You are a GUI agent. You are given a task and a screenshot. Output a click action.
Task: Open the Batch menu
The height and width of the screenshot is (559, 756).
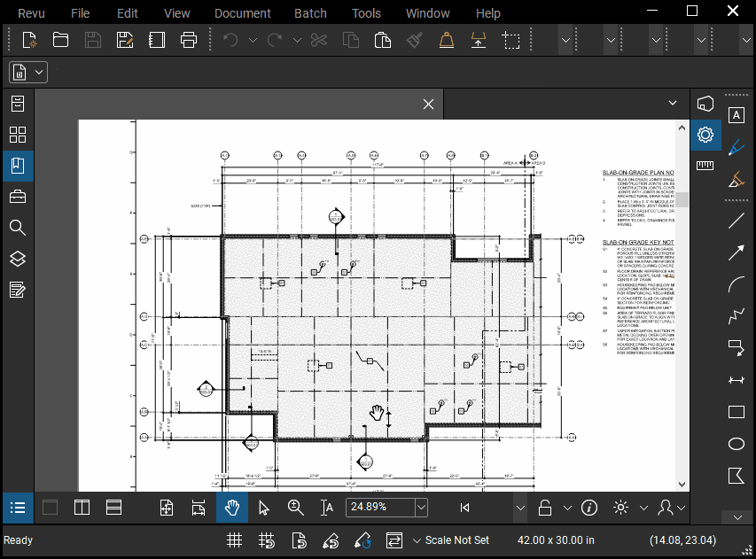point(310,12)
